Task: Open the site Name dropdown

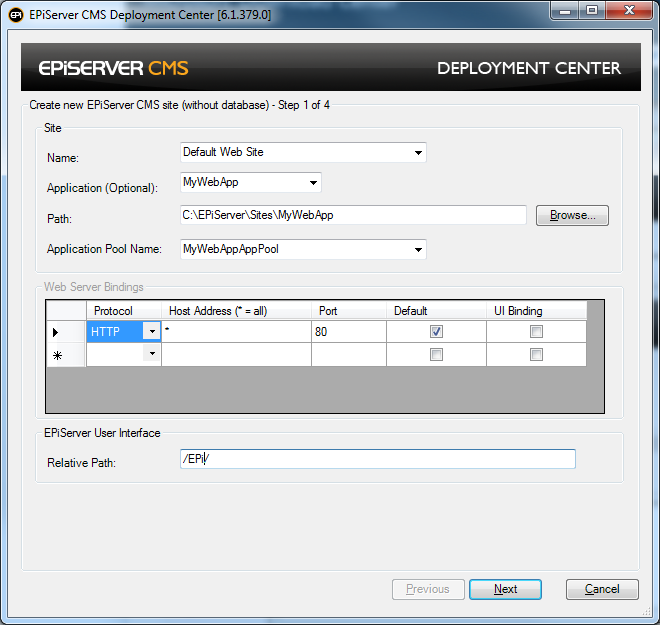Action: coord(417,153)
